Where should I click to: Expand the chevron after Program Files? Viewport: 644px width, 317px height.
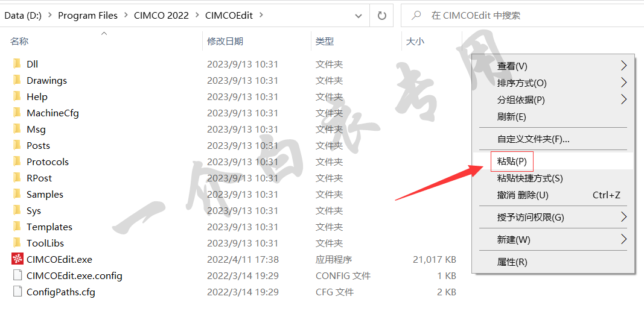[126, 16]
